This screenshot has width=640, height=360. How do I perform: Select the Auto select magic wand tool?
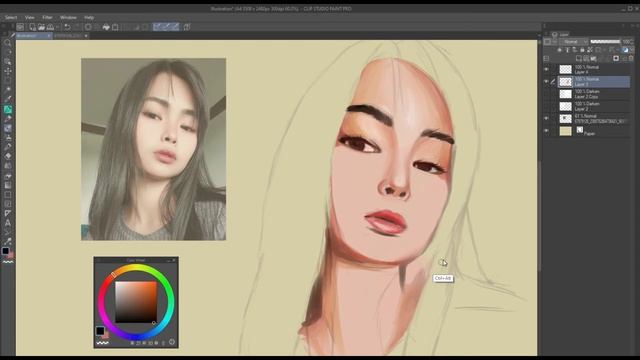pos(7,89)
